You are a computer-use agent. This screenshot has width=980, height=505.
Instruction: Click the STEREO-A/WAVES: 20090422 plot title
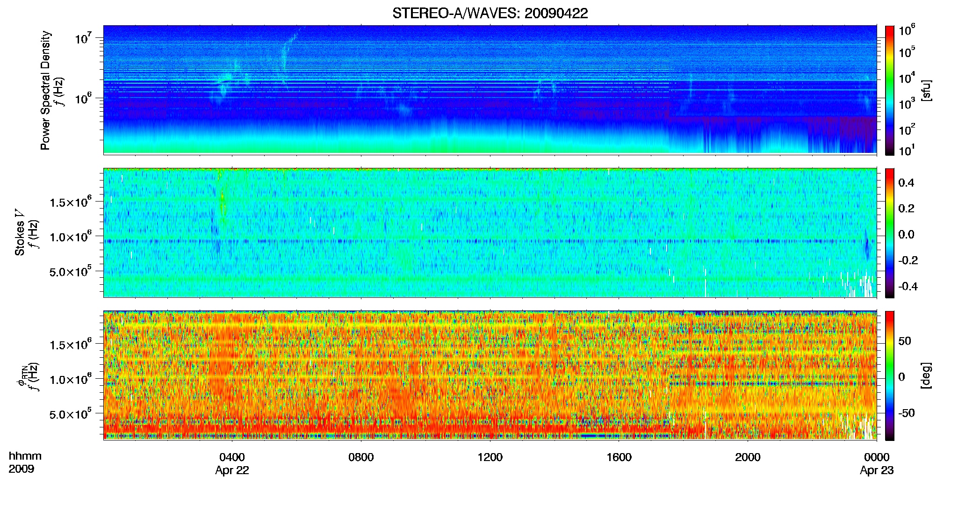490,13
